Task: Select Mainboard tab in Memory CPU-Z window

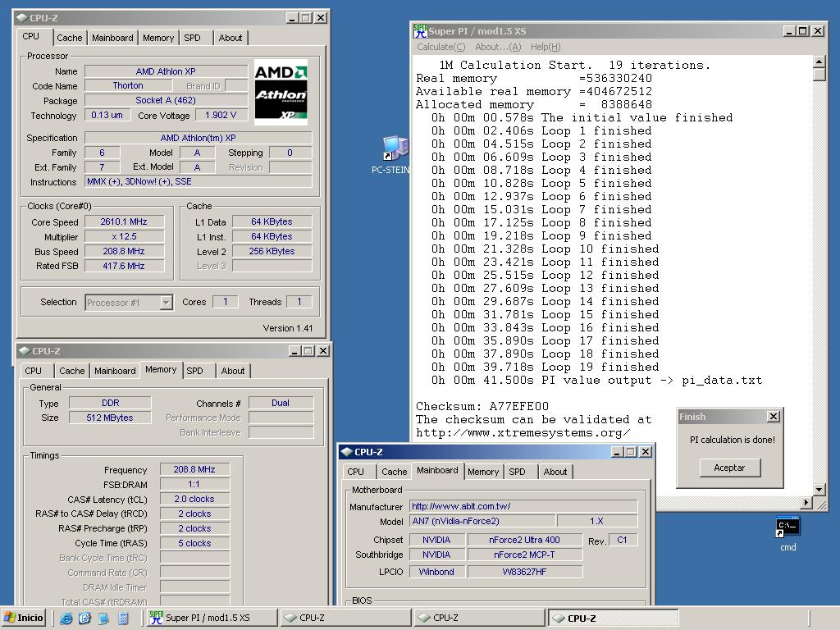Action: (115, 371)
